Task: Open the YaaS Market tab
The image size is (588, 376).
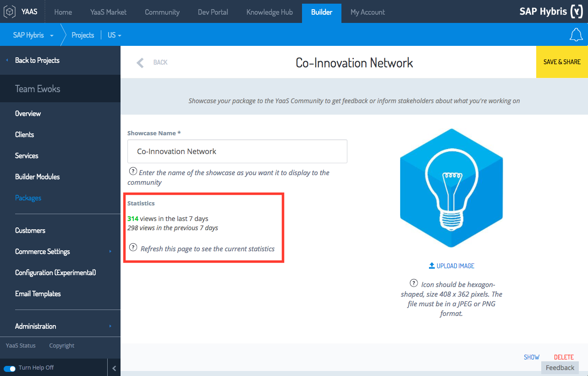Action: [108, 12]
